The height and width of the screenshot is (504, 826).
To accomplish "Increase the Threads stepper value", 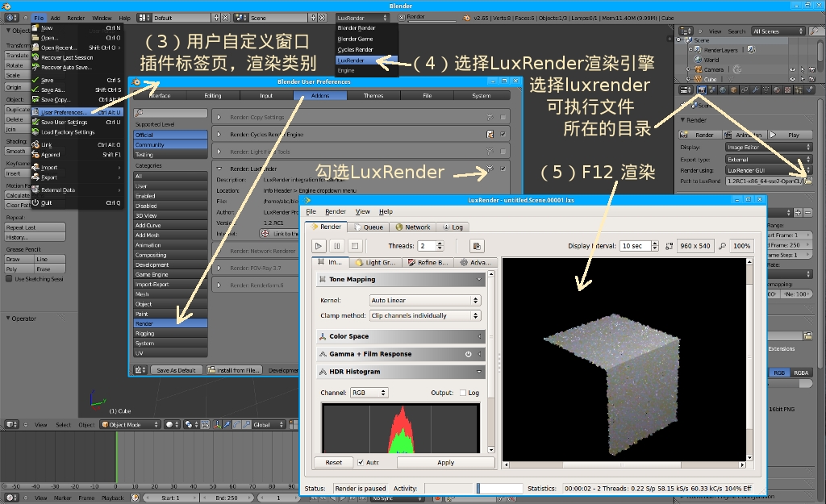I will tap(440, 244).
